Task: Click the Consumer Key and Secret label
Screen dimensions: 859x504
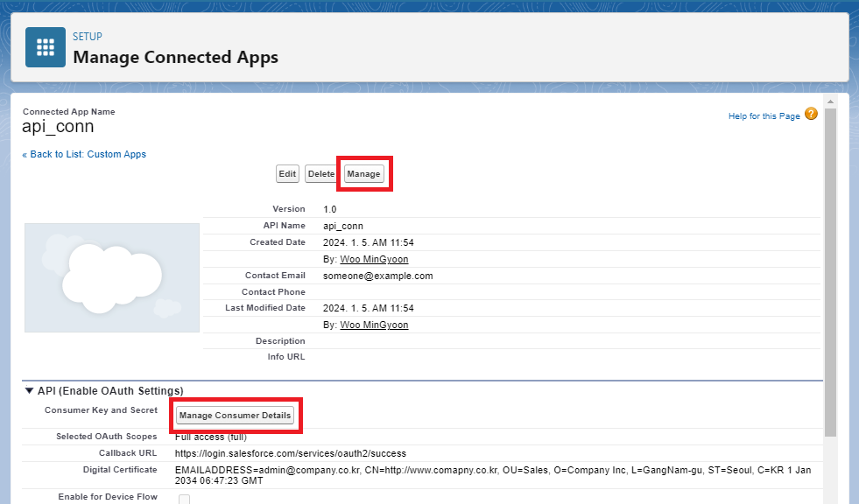Action: coord(102,410)
